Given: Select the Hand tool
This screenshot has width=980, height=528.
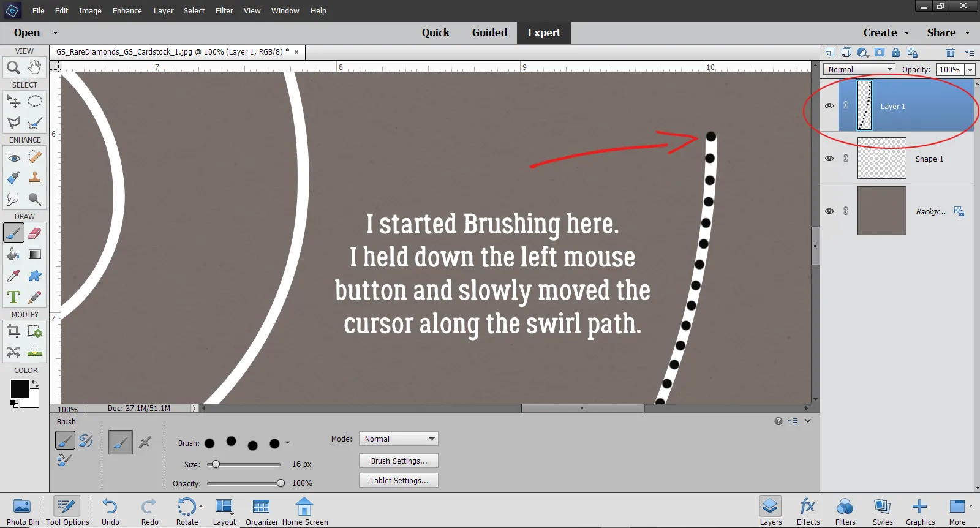Looking at the screenshot, I should [x=35, y=67].
